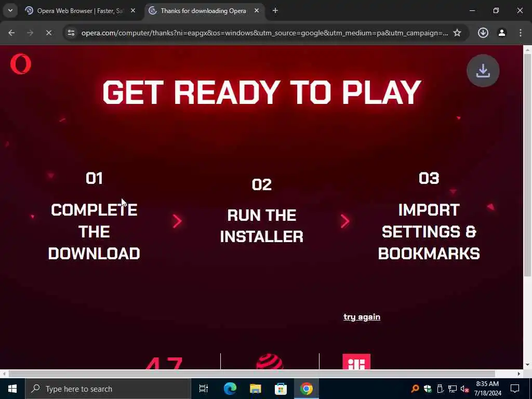This screenshot has width=532, height=399.
Task: Open Chrome three-dot menu
Action: point(521,33)
